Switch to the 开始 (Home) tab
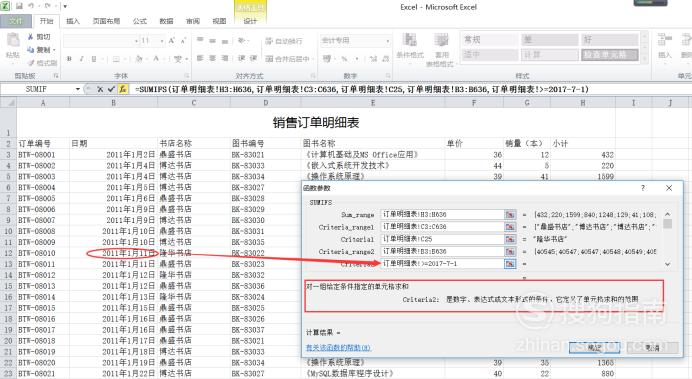Viewport: 692px width, 379px height. pos(46,21)
